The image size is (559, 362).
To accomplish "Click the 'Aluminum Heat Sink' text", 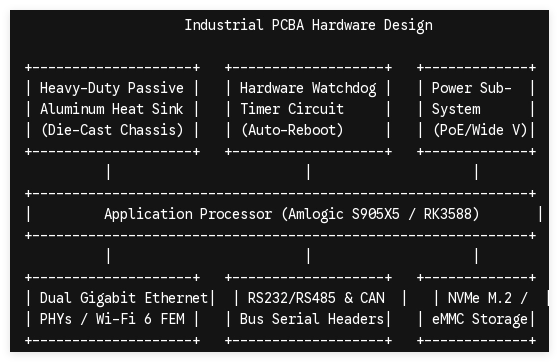I will tap(112, 109).
